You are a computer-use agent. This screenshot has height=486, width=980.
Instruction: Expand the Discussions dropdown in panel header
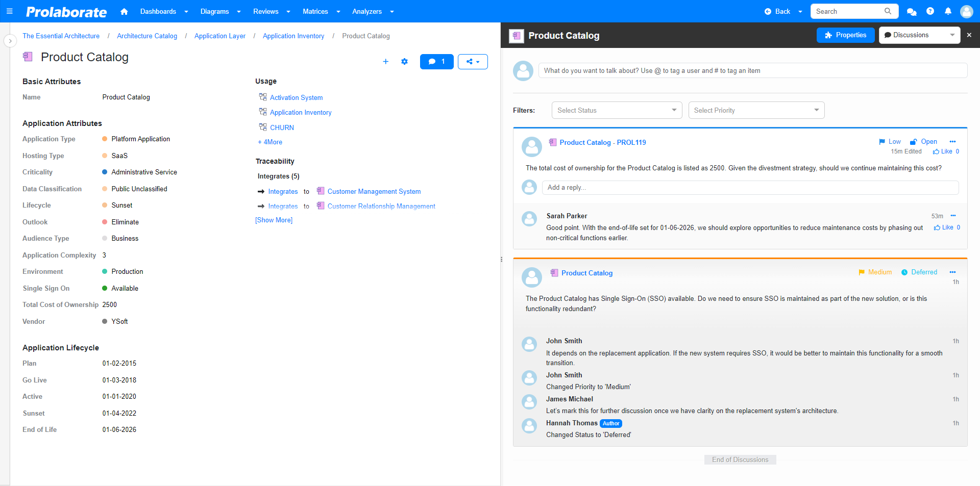tap(952, 35)
